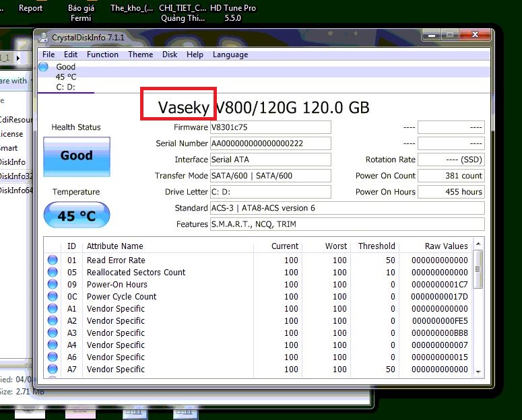Close the CrystalDiskInfo window

475,34
